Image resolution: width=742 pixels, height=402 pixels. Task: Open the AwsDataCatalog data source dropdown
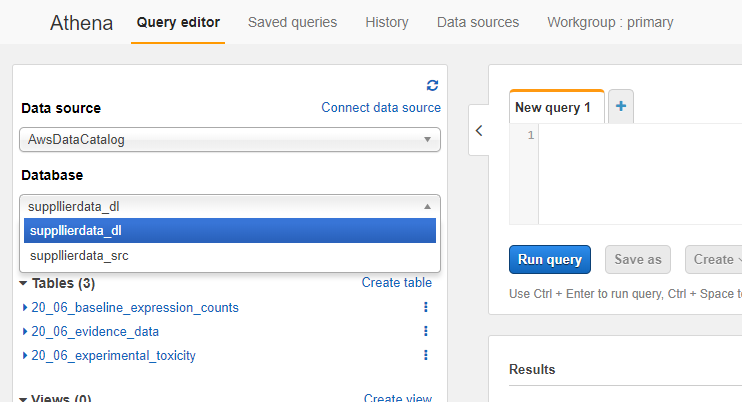[x=230, y=140]
